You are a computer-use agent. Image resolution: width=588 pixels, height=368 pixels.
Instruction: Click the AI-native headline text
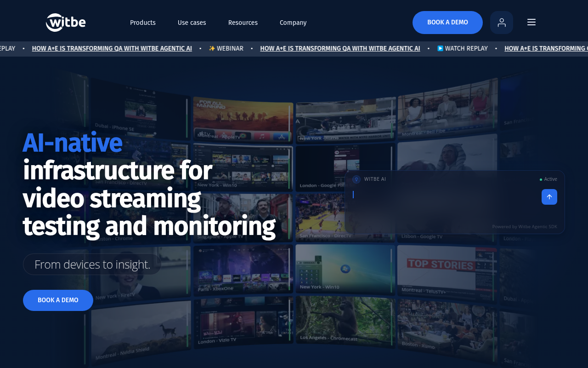pos(72,143)
